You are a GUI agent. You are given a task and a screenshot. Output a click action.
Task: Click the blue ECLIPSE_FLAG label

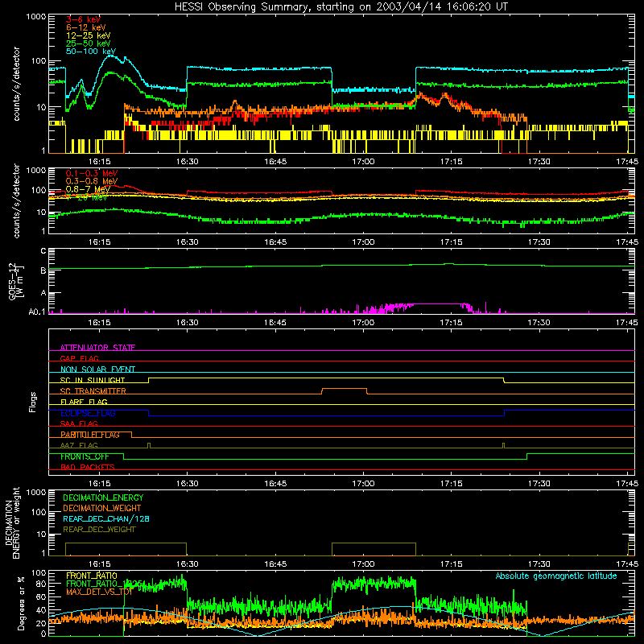pos(88,413)
